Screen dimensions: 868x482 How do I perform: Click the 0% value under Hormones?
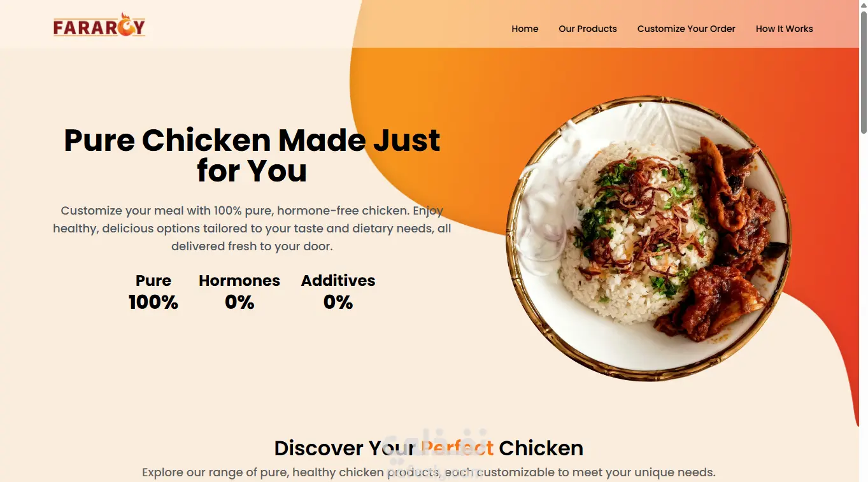239,302
